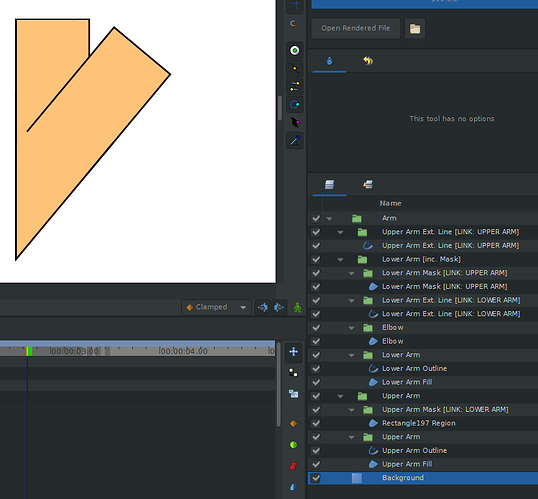
Task: Switch to the Layers panel tab
Action: pyautogui.click(x=329, y=185)
